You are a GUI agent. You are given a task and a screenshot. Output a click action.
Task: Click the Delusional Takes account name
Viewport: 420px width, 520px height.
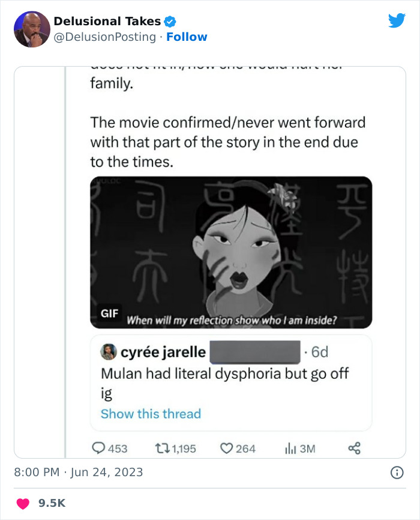pyautogui.click(x=107, y=22)
